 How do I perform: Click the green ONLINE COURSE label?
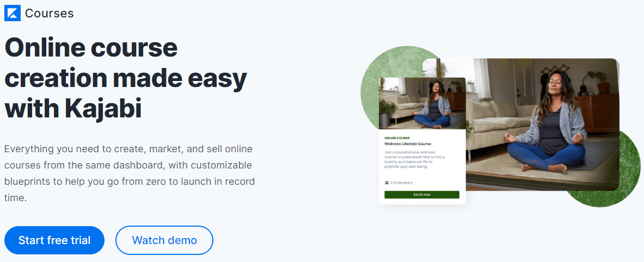pyautogui.click(x=397, y=138)
